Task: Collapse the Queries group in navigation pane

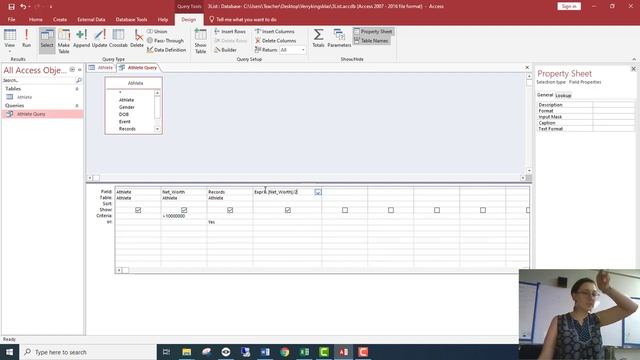Action: coord(77,105)
